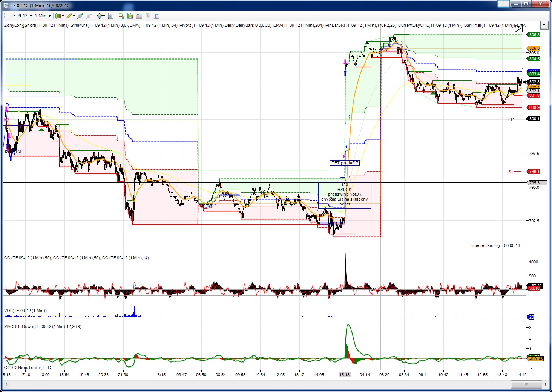The height and width of the screenshot is (392, 552).
Task: Open the Indicators line chart icon
Action: 139,16
